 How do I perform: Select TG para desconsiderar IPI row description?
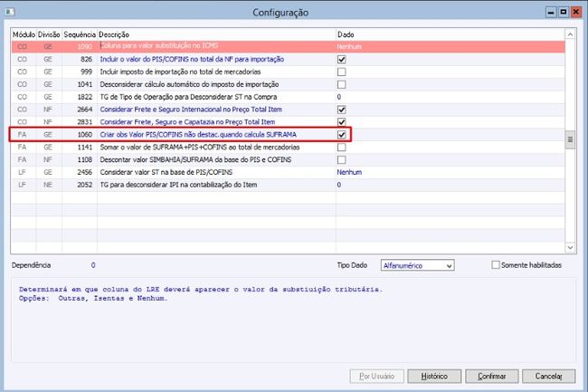[x=178, y=185]
